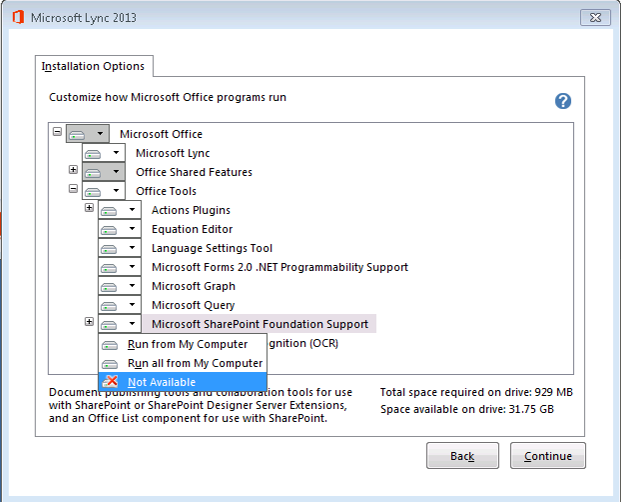This screenshot has width=621, height=502.
Task: Select the Microsoft Lync tree label
Action: click(173, 153)
